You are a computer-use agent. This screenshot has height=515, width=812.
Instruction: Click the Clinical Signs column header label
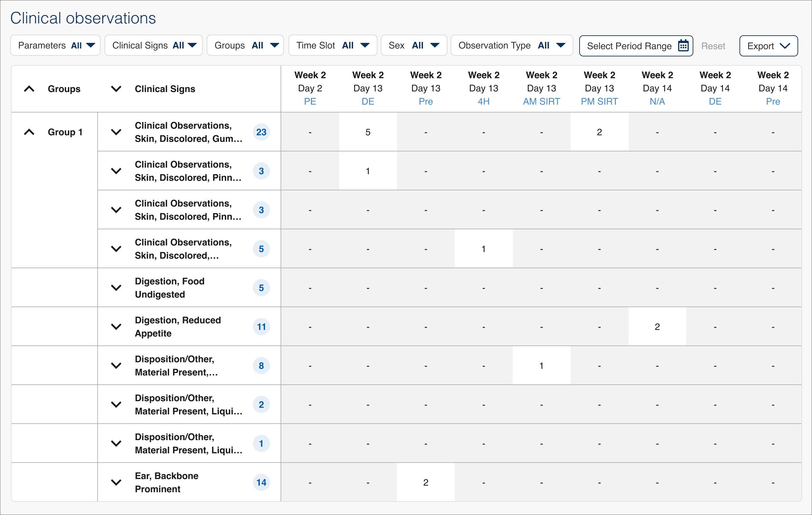165,89
